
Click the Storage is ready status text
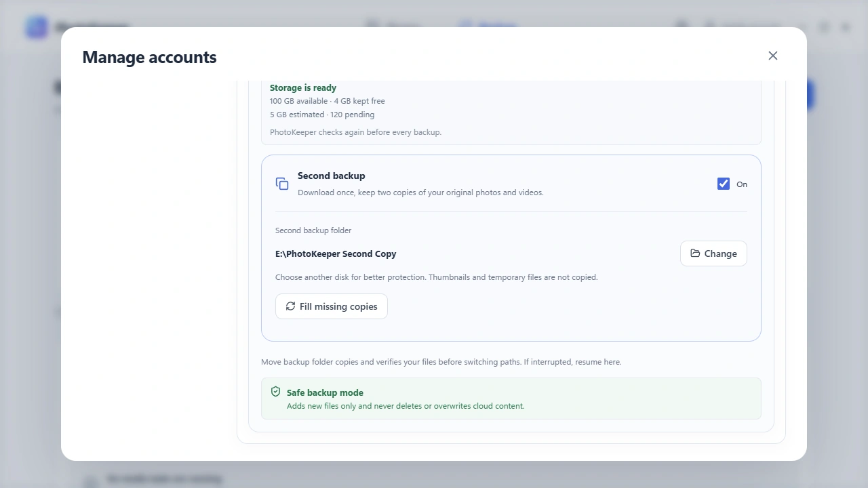(x=303, y=87)
